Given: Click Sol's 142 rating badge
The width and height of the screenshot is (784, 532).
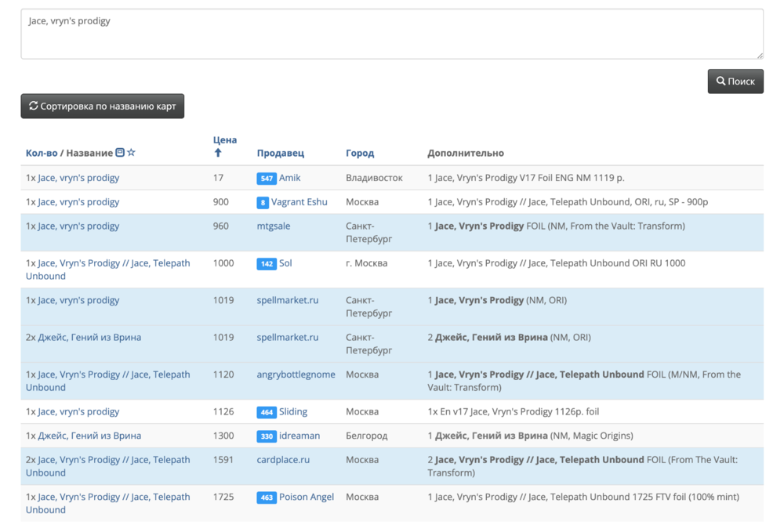Looking at the screenshot, I should pyautogui.click(x=267, y=264).
